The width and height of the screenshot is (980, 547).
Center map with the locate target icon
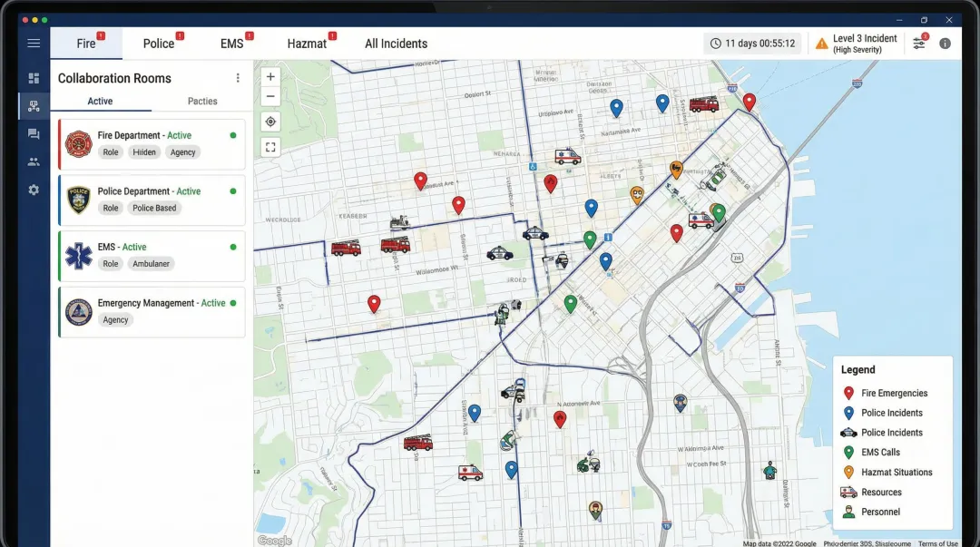point(270,122)
